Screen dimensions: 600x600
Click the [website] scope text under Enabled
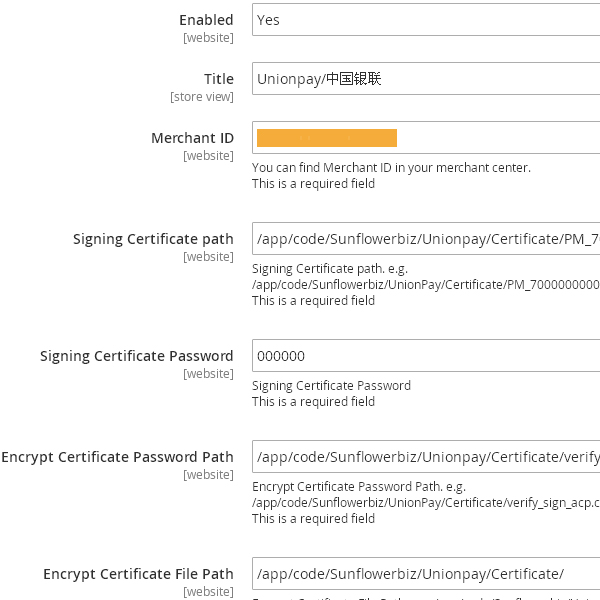click(208, 38)
